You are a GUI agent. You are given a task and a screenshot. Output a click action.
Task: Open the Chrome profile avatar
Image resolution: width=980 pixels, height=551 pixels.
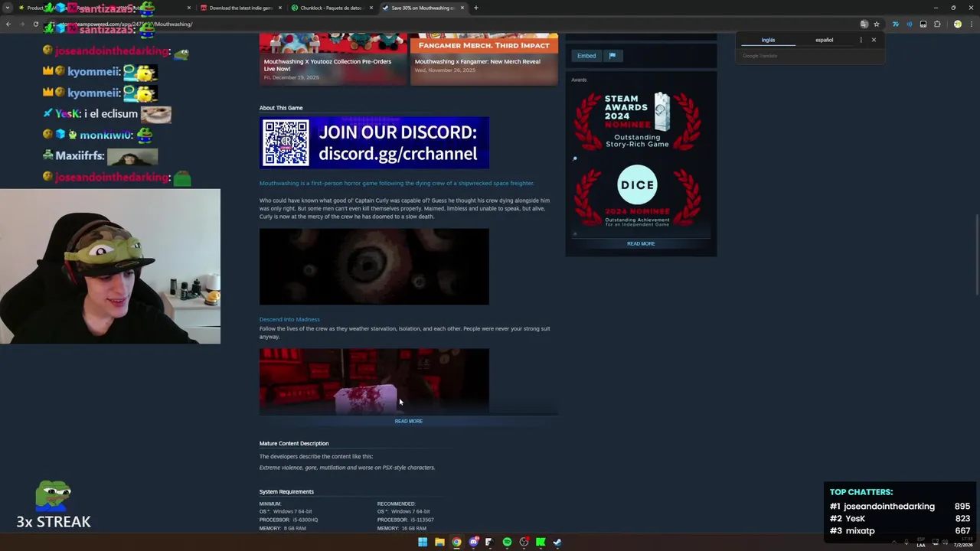(x=957, y=24)
